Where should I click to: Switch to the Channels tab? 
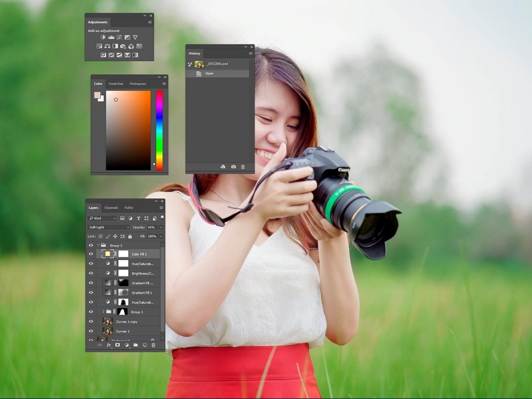click(111, 208)
